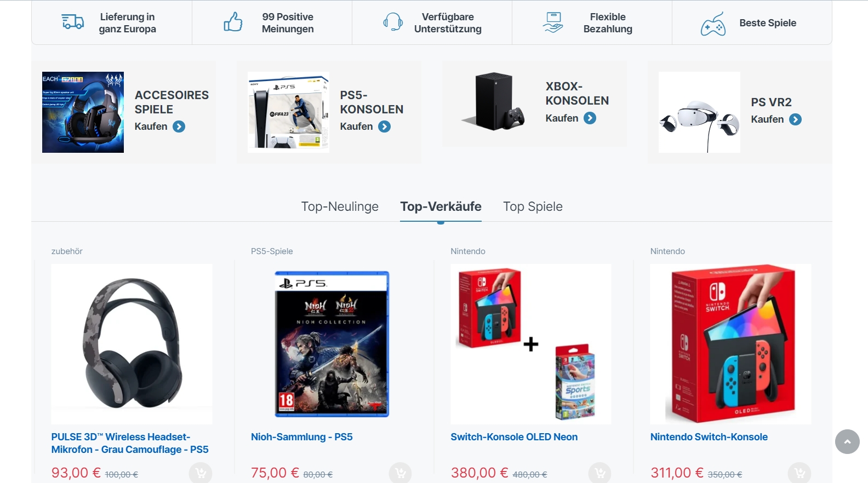
Task: Add Switch-Konsole OLED Neon to cart
Action: tap(600, 474)
